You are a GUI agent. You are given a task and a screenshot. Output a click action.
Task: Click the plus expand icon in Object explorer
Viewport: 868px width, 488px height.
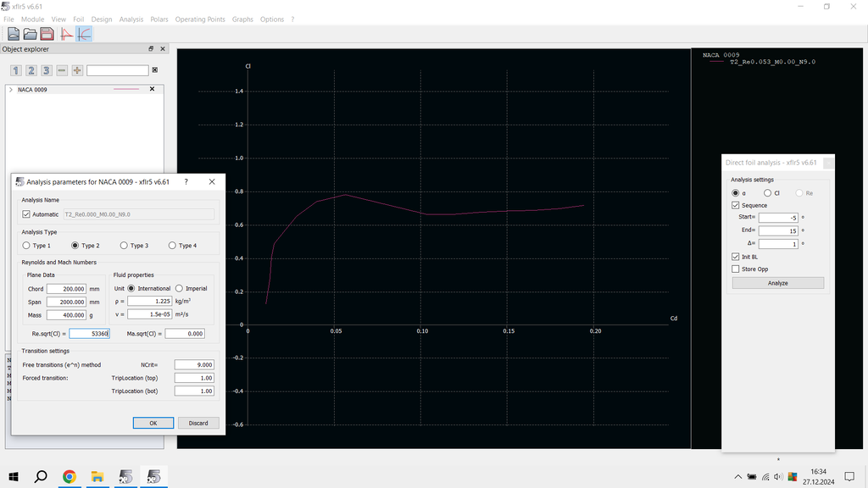(77, 70)
